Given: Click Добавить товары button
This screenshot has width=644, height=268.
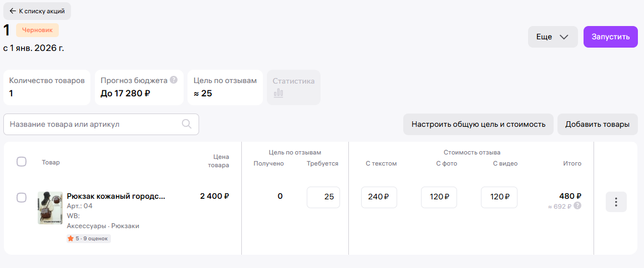Looking at the screenshot, I should click(597, 125).
